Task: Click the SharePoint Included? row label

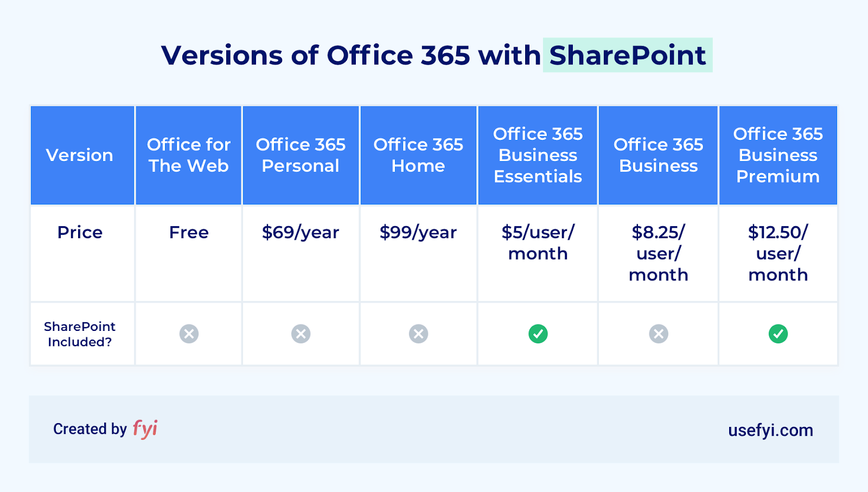Action: [x=80, y=334]
